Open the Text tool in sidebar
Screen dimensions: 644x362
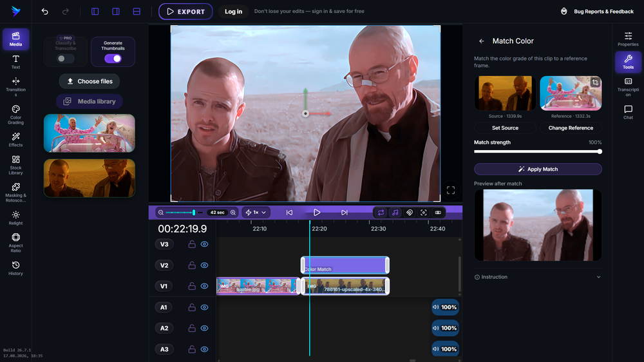coord(15,62)
